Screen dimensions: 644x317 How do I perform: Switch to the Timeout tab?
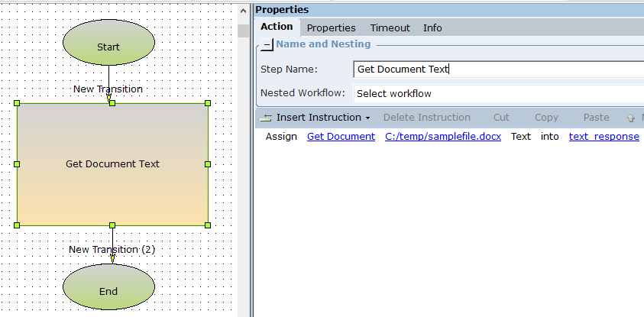[390, 27]
